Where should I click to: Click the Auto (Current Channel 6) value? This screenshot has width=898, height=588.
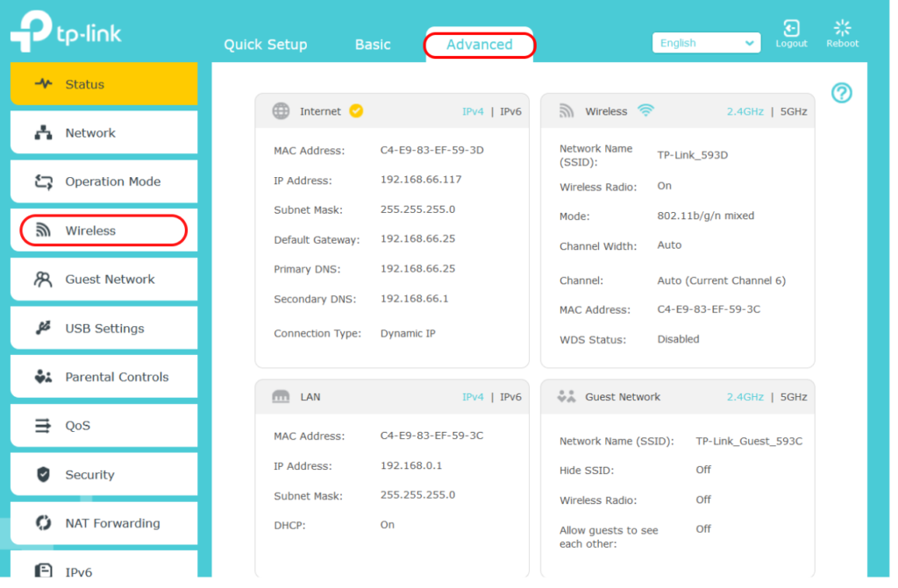click(722, 280)
